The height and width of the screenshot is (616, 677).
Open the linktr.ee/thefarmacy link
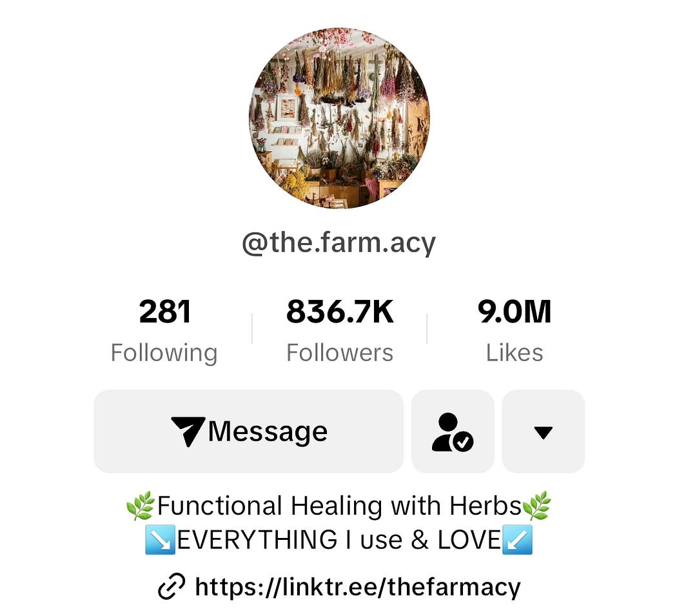click(x=358, y=586)
